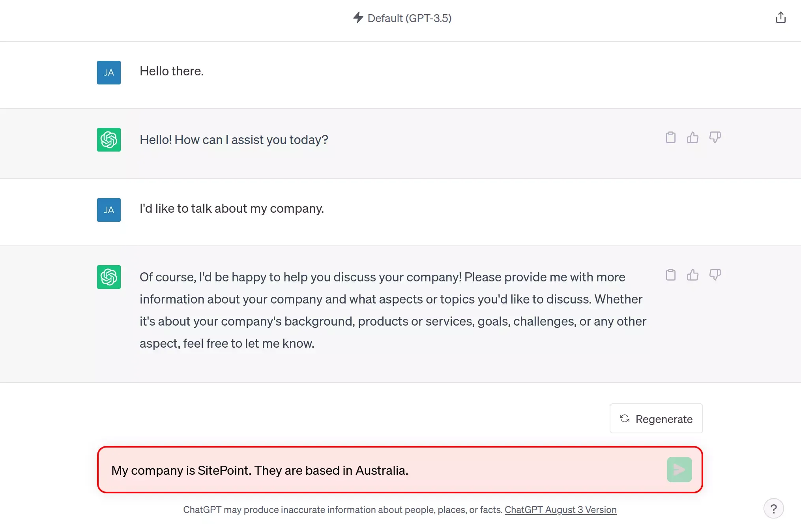
Task: Click the ChatGPT avatar on second reply
Action: pos(109,277)
